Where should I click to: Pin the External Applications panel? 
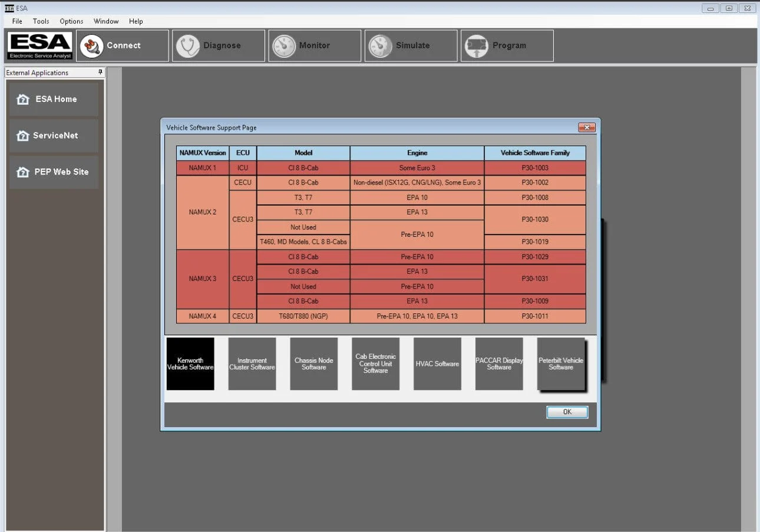(100, 72)
